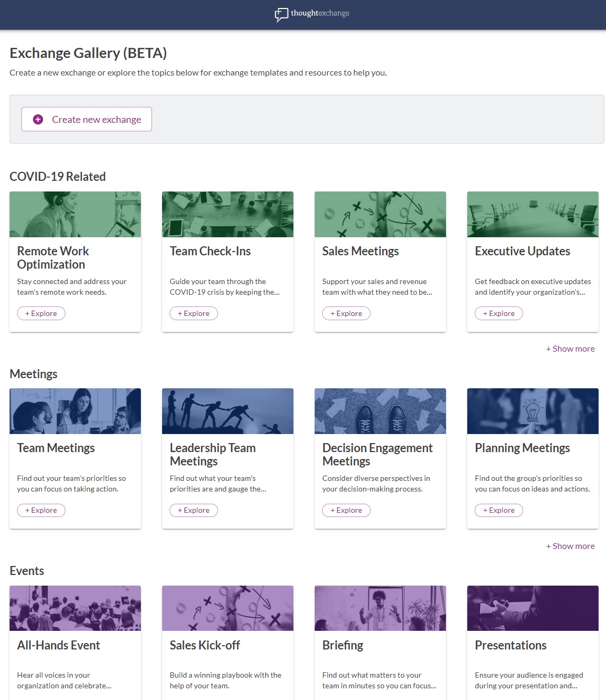Select the Presentations card title
The width and height of the screenshot is (606, 700).
[x=510, y=645]
